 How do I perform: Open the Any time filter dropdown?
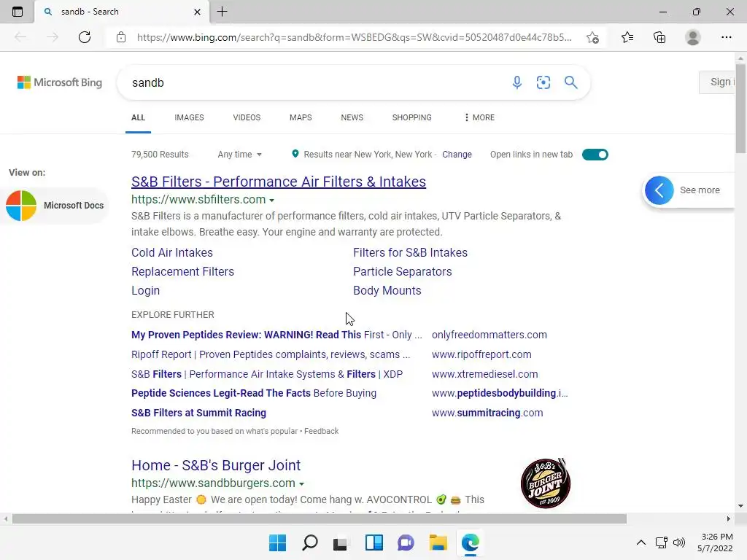pos(239,155)
